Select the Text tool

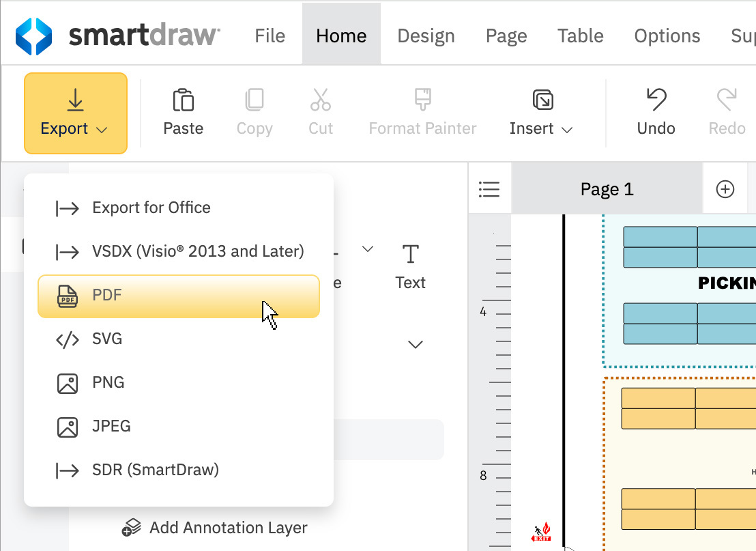tap(410, 267)
